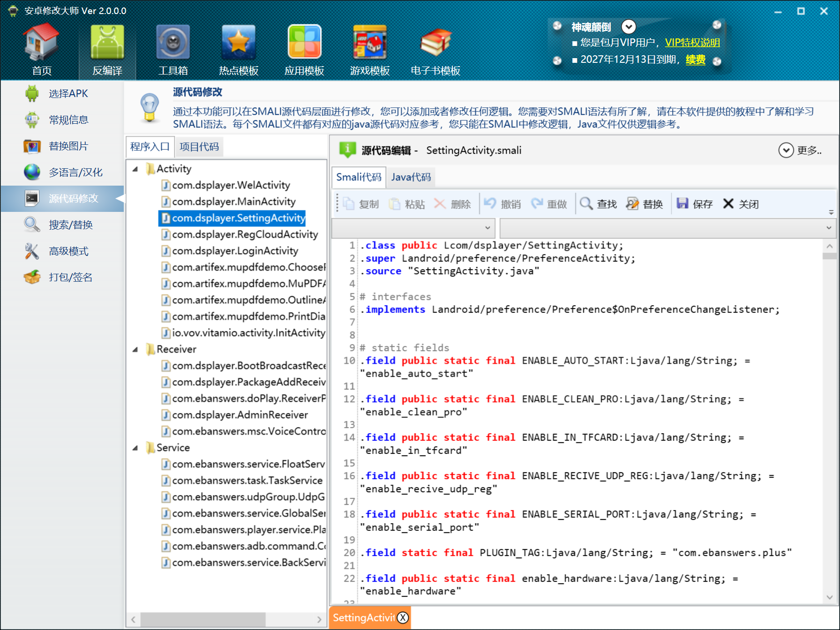Collapse the Activity folder tree node
Image resolution: width=840 pixels, height=630 pixels.
[x=135, y=169]
